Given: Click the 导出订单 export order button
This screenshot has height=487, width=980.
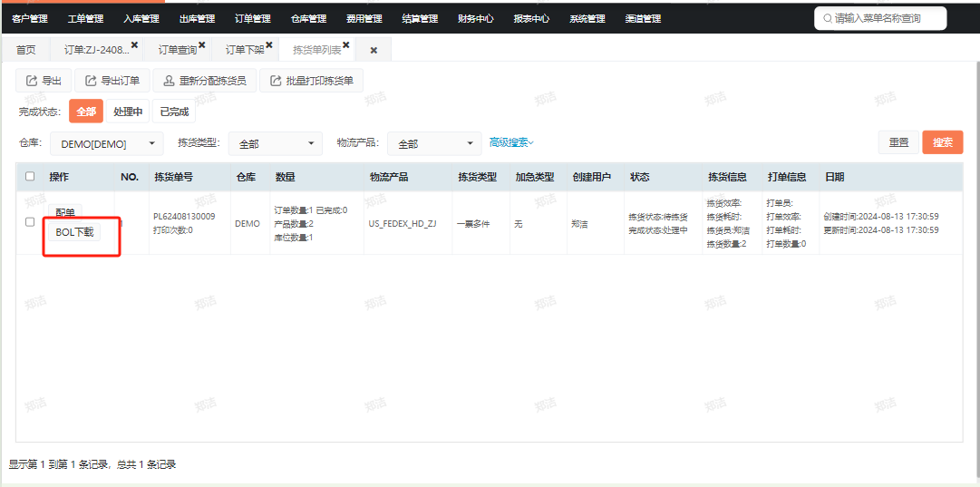Looking at the screenshot, I should [x=112, y=81].
